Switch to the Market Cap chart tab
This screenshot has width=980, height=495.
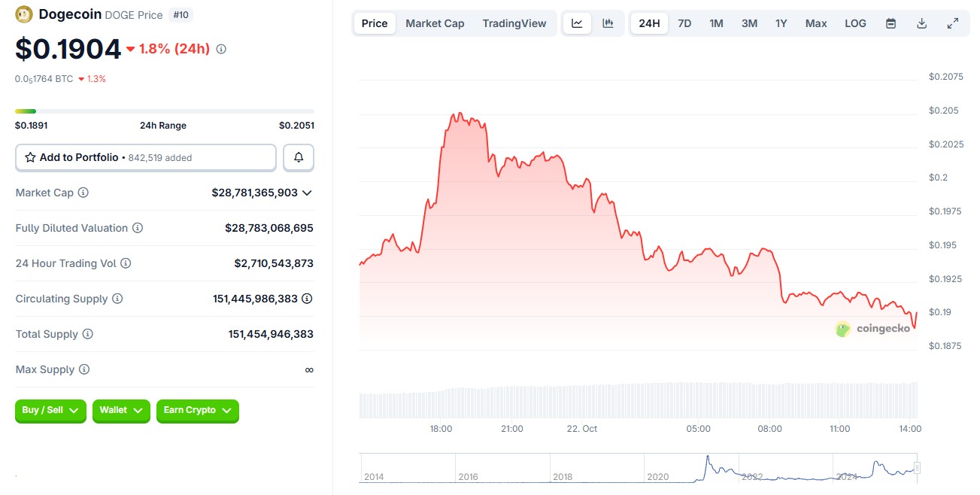tap(435, 23)
